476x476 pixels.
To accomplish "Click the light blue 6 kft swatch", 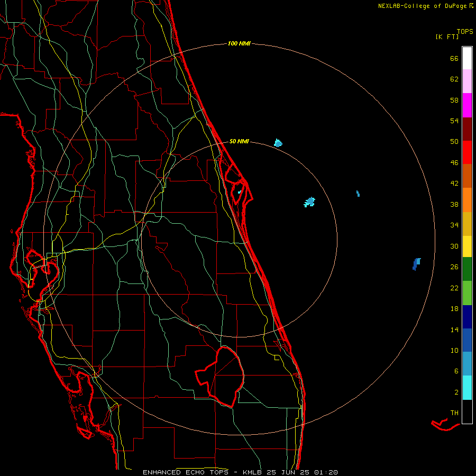I will click(467, 364).
